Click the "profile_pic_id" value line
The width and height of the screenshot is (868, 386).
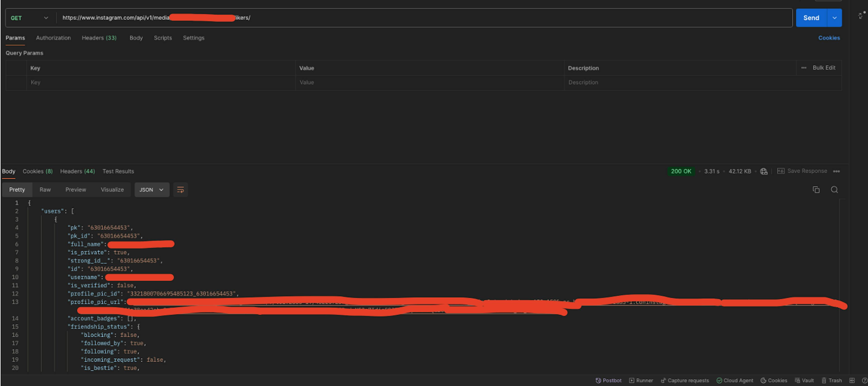153,293
